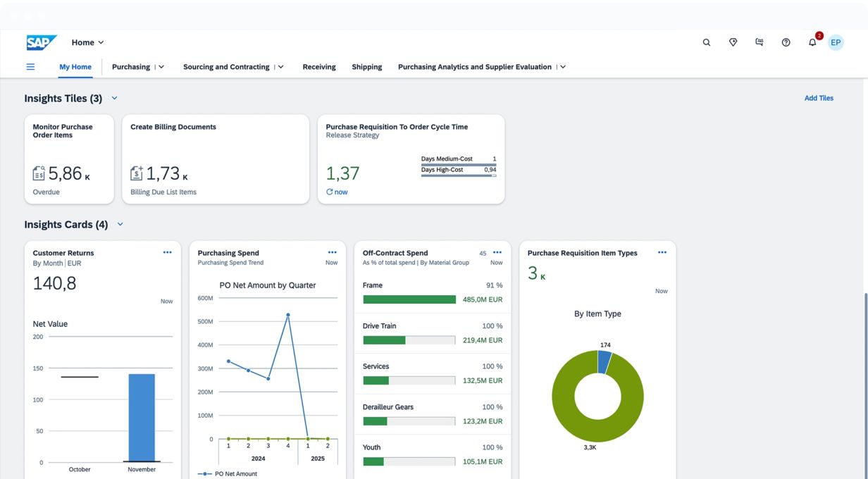Open the notifications bell
This screenshot has height=479, width=868.
(812, 42)
